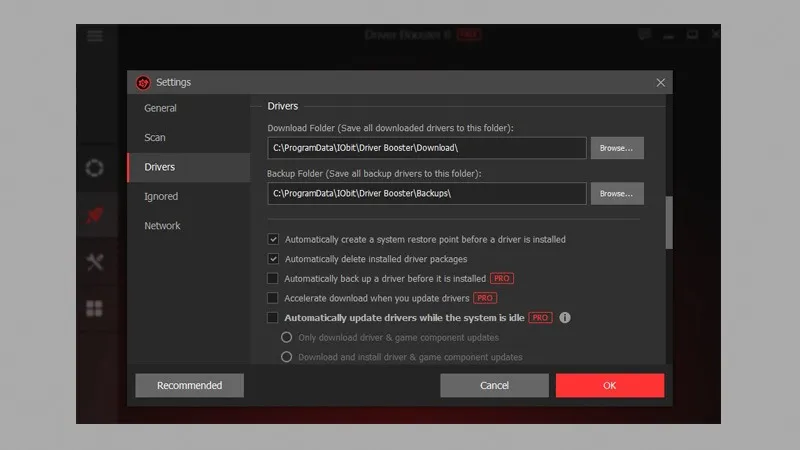Viewport: 800px width, 450px height.
Task: Browse for the Download Folder
Action: [x=617, y=148]
